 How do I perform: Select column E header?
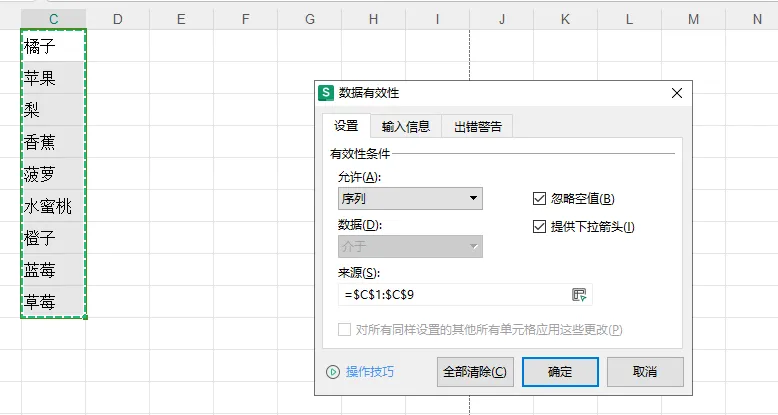tap(182, 19)
